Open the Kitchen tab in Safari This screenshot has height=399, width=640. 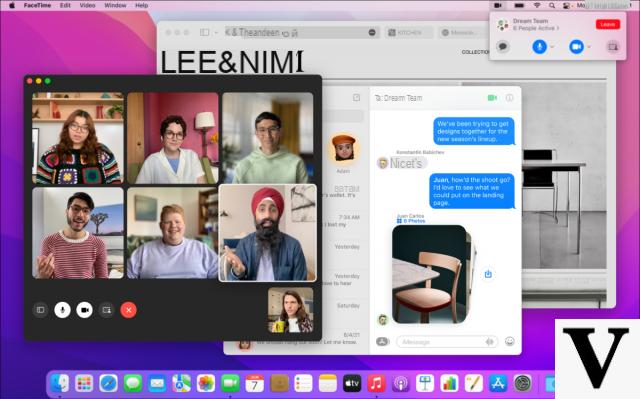click(409, 32)
